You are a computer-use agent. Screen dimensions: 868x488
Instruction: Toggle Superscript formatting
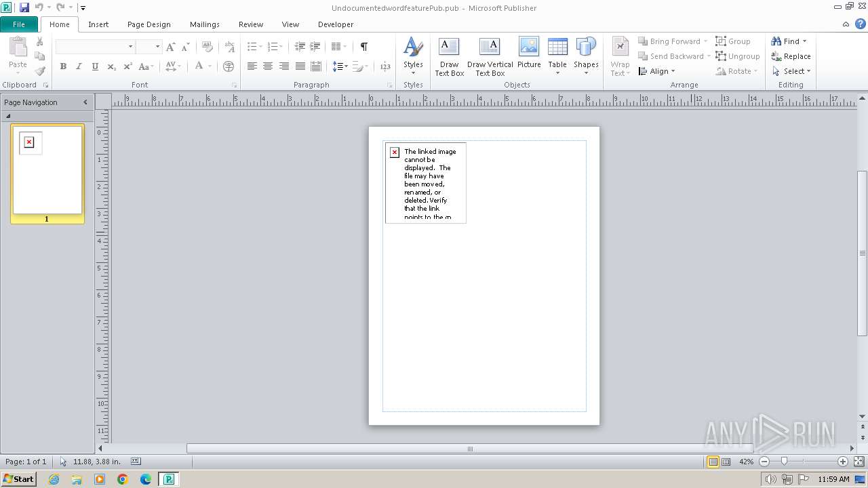(x=127, y=66)
